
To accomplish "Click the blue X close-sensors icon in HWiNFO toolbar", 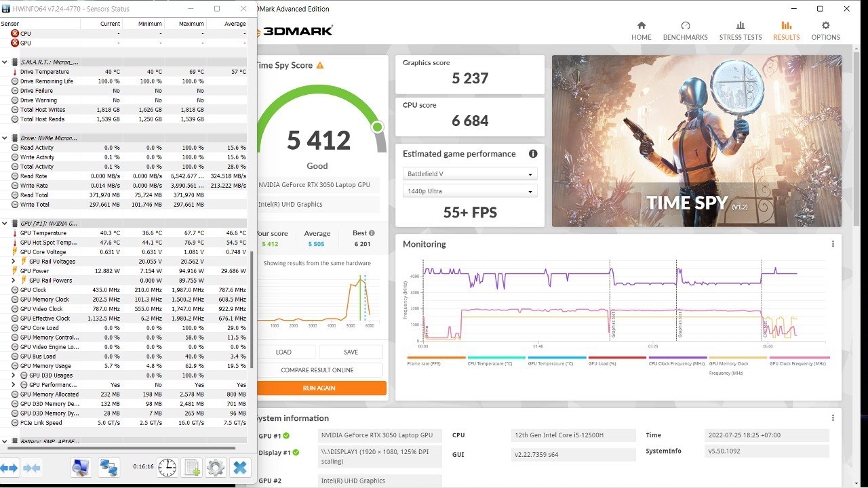I will (x=240, y=467).
